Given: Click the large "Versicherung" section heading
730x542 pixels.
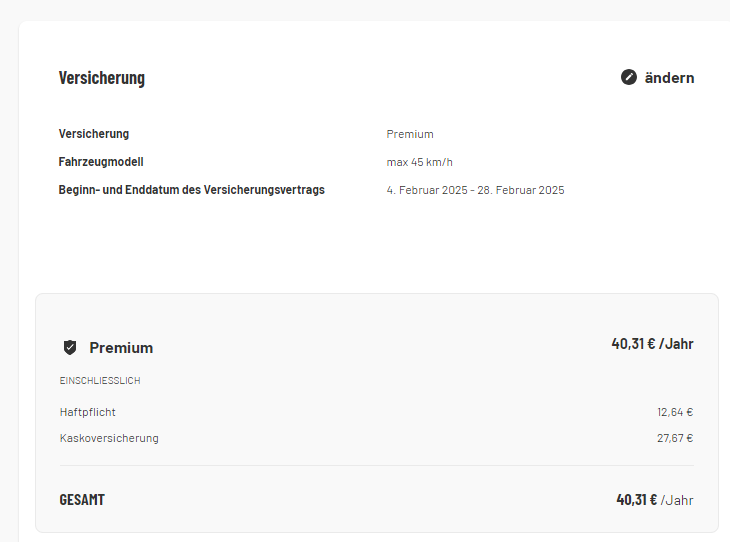Looking at the screenshot, I should [102, 78].
